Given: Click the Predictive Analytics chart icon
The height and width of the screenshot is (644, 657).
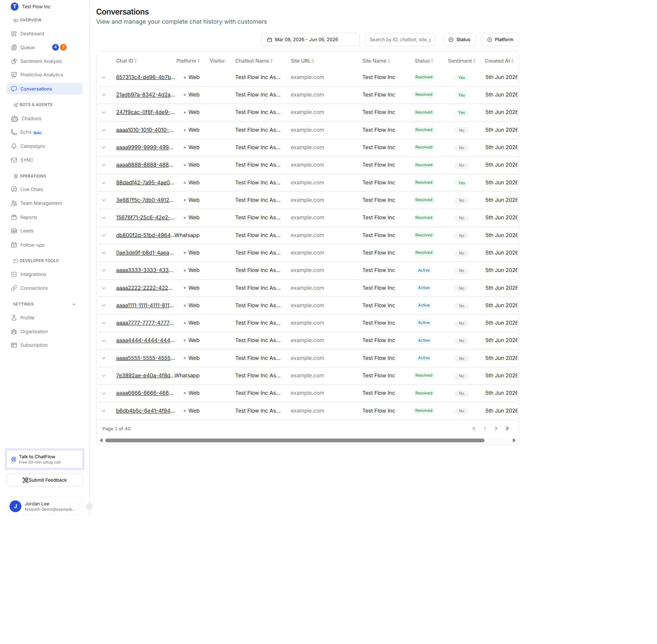Looking at the screenshot, I should click(14, 75).
